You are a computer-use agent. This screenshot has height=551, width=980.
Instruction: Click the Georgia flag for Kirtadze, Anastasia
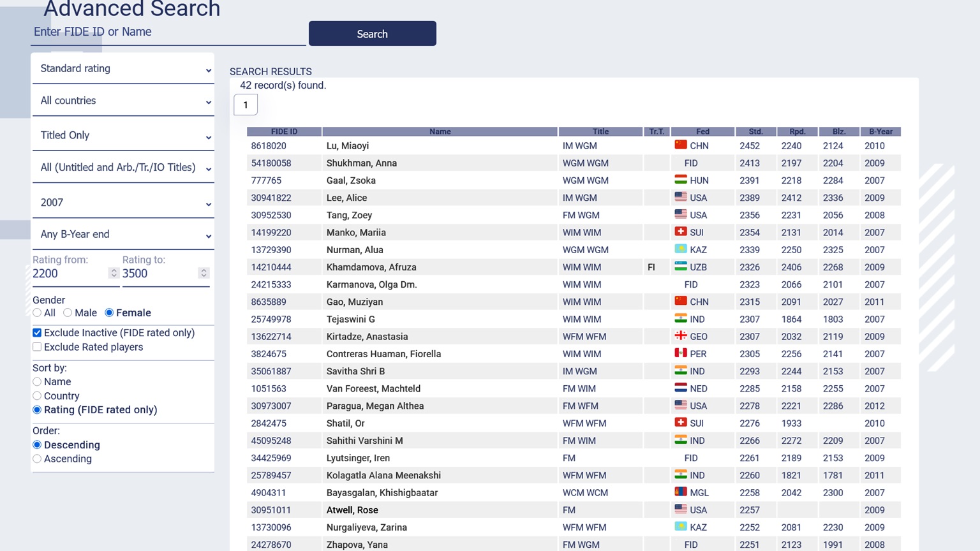tap(681, 335)
